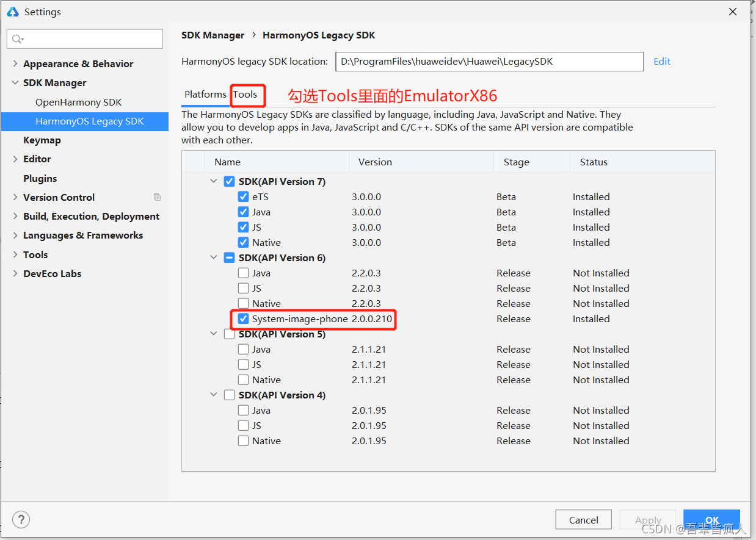Select version text 2.0.0.210
This screenshot has height=540, width=756.
pyautogui.click(x=372, y=319)
